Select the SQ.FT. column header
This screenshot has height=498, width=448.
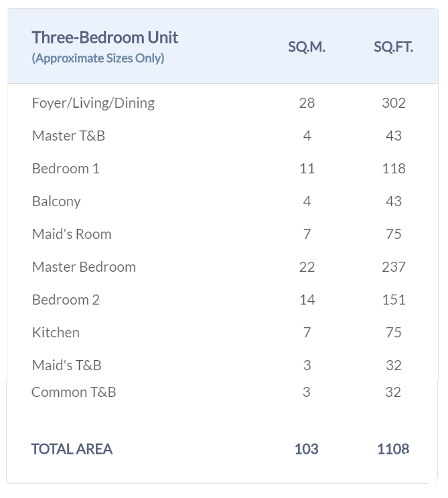tap(393, 47)
